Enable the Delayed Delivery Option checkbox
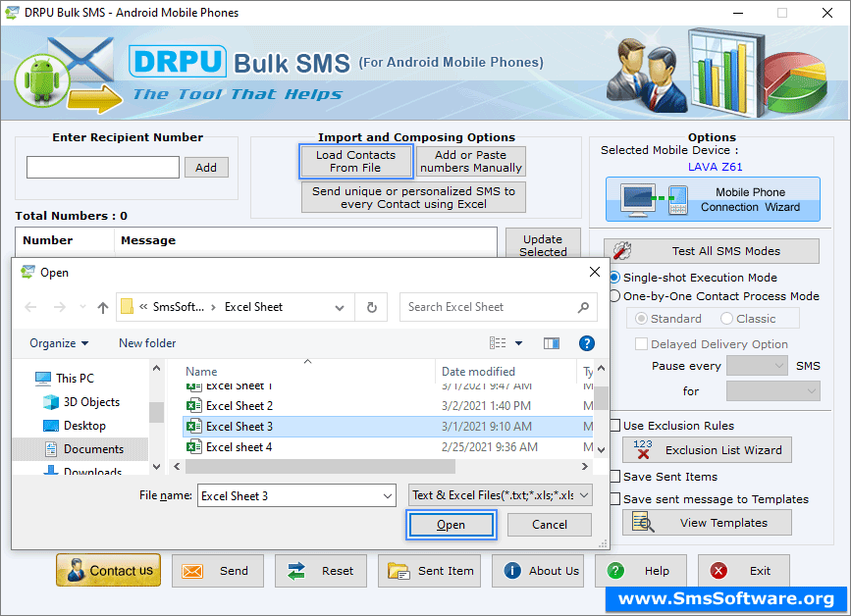Screen dimensions: 851x616 coord(641,343)
